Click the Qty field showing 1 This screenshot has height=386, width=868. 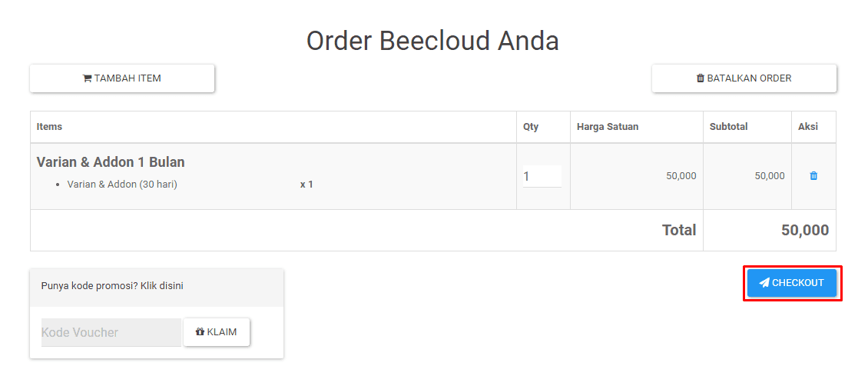(x=542, y=176)
